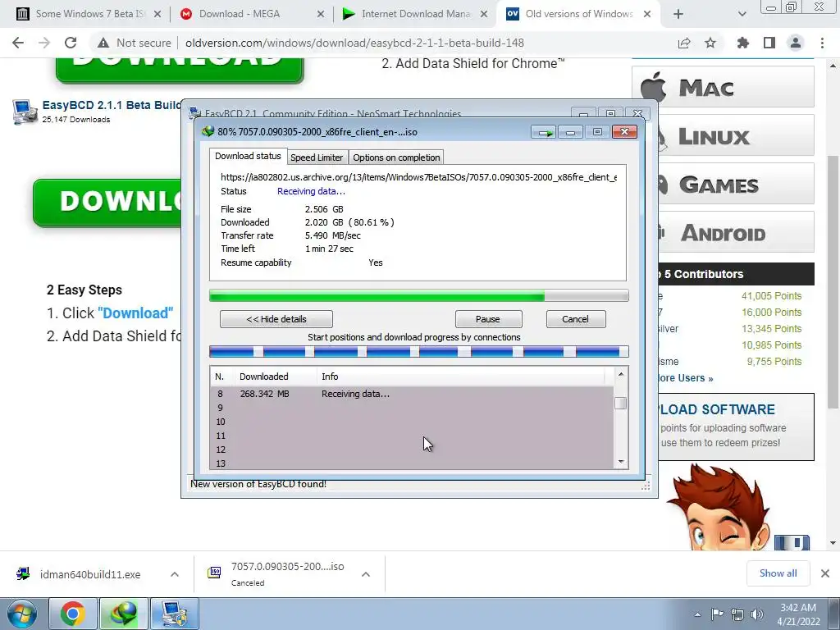Click the N. column header

[x=222, y=377]
